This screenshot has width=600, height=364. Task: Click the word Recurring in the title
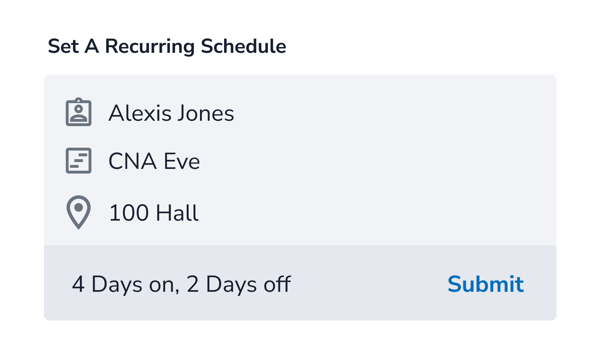pyautogui.click(x=149, y=46)
